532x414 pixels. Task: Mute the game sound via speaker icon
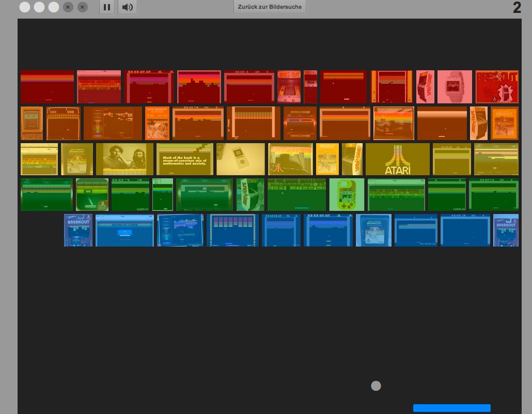point(128,7)
